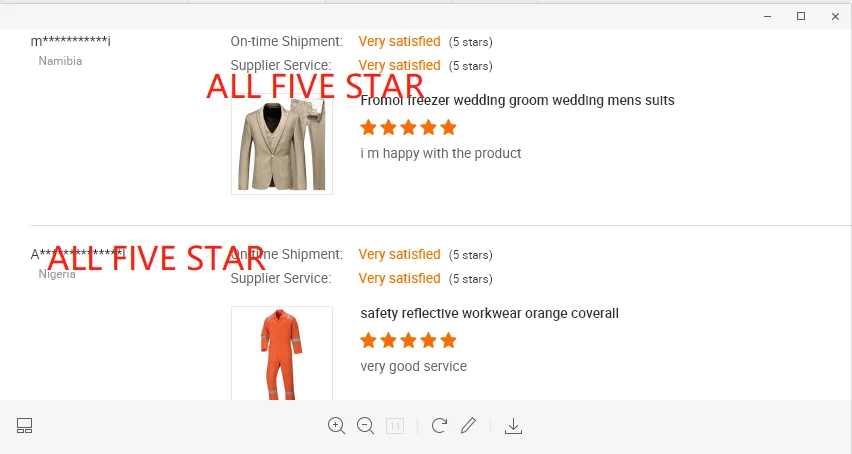
Task: Click the beige wedding suit thumbnail
Action: [281, 146]
